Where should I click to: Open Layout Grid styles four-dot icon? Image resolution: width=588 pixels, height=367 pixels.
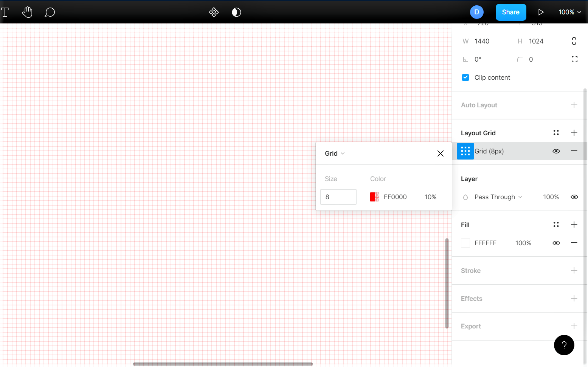[x=556, y=133]
